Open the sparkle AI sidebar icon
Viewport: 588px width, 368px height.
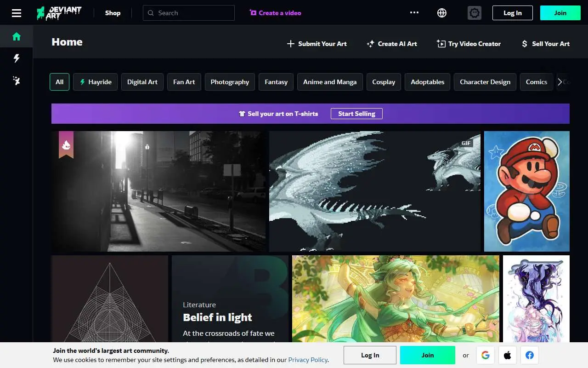click(17, 81)
